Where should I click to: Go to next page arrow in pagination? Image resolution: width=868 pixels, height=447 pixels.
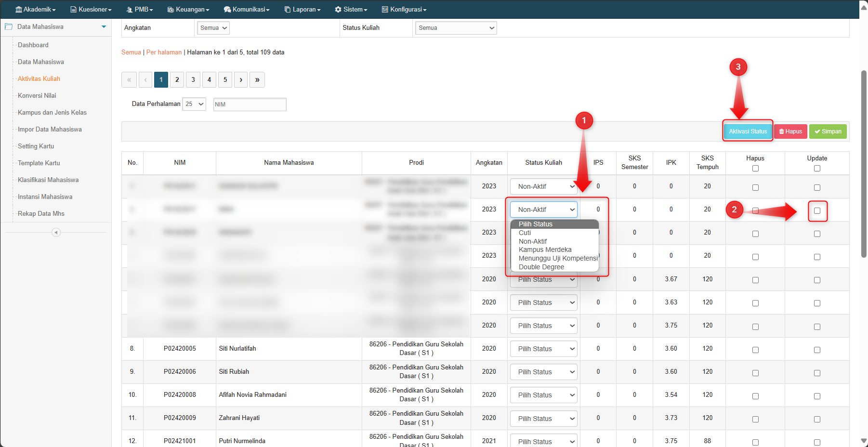[x=241, y=80]
